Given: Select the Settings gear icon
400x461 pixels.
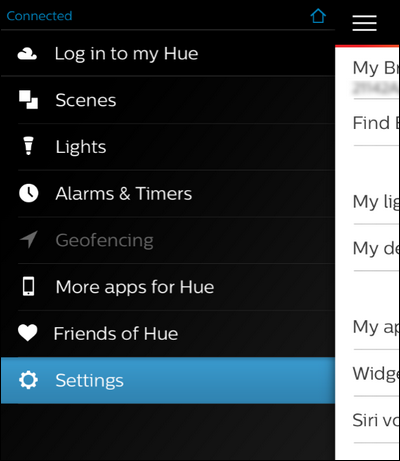Looking at the screenshot, I should click(x=28, y=380).
